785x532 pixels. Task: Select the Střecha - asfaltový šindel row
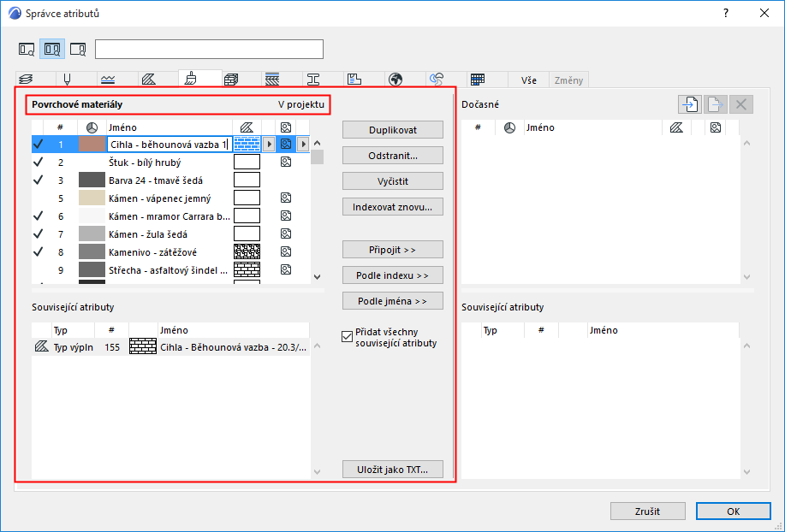(170, 270)
